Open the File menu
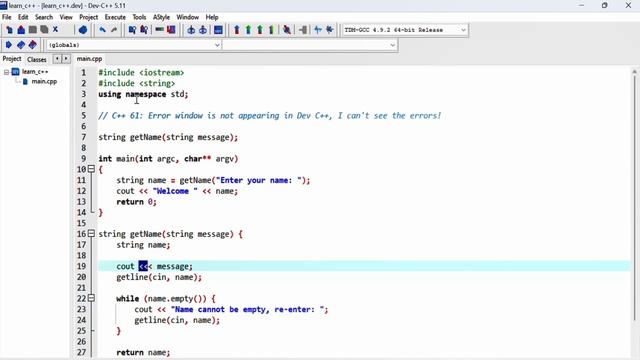 pyautogui.click(x=7, y=17)
